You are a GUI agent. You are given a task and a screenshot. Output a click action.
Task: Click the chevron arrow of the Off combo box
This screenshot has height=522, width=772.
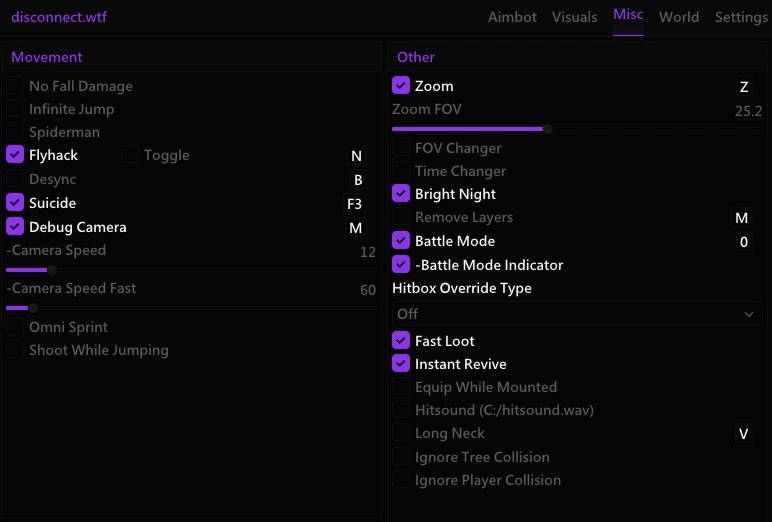749,314
